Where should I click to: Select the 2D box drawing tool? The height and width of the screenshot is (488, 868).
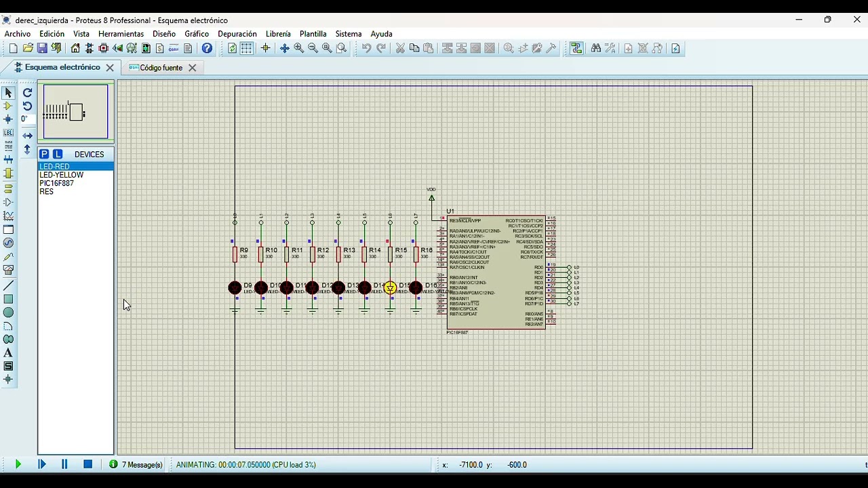click(8, 299)
